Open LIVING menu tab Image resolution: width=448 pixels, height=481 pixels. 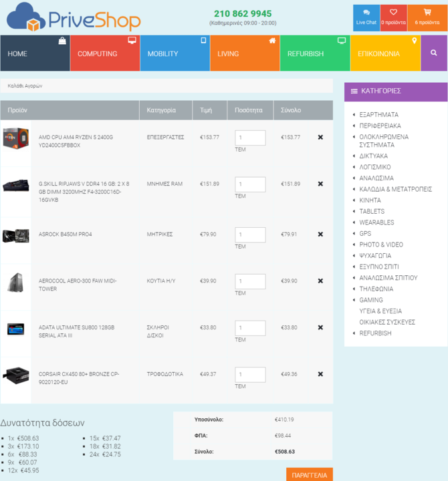(245, 53)
